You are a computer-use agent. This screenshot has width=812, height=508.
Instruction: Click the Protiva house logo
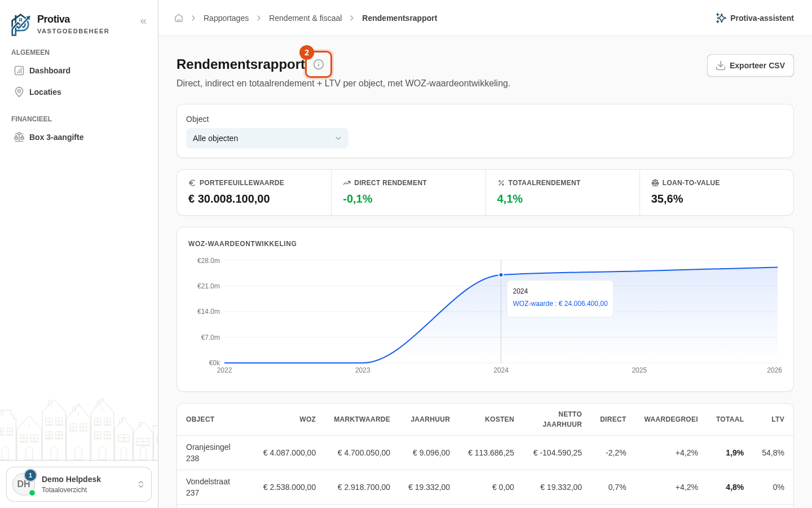point(21,25)
